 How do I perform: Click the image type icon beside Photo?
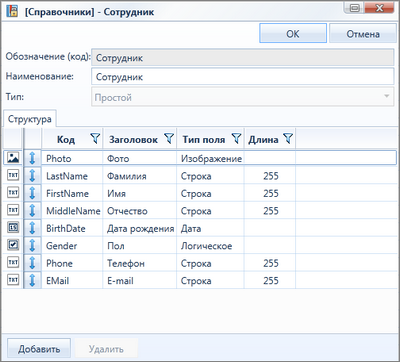(x=13, y=158)
